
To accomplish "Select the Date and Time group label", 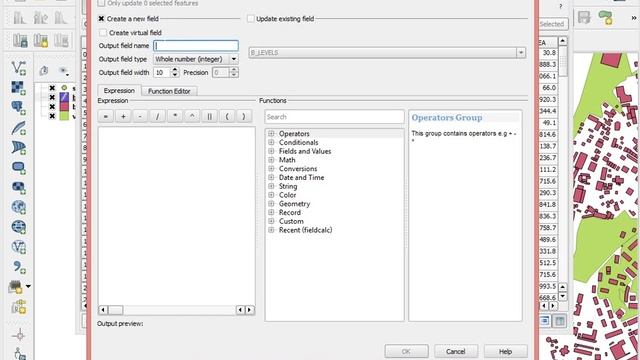I will [x=301, y=178].
